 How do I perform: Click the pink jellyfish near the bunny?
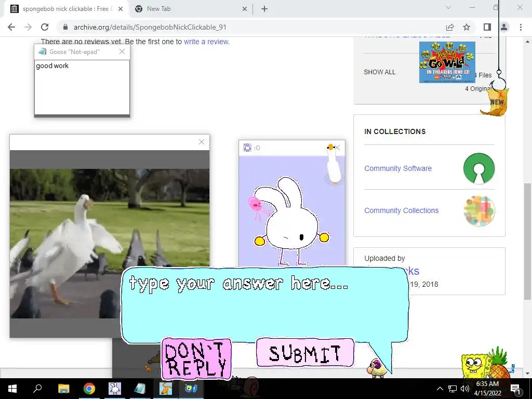tap(256, 205)
